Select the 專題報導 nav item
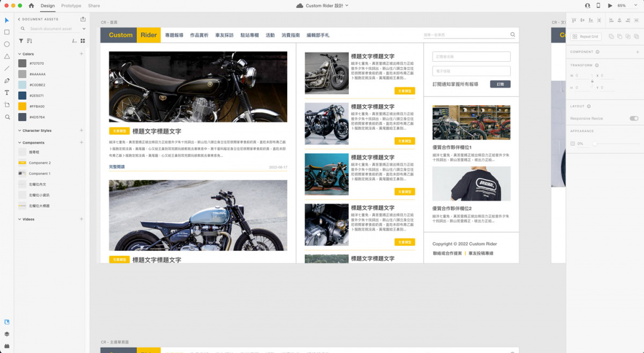This screenshot has height=353, width=644. (174, 35)
